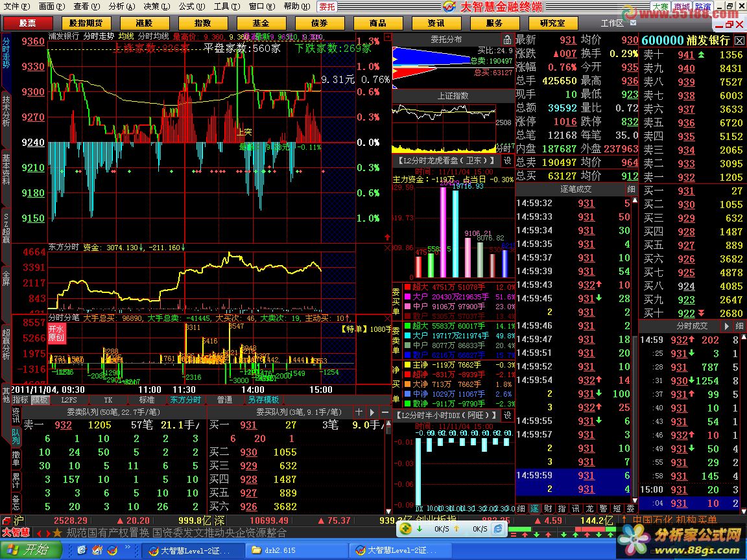Open the 帮助(H) menu
747x560 pixels.
297,6
